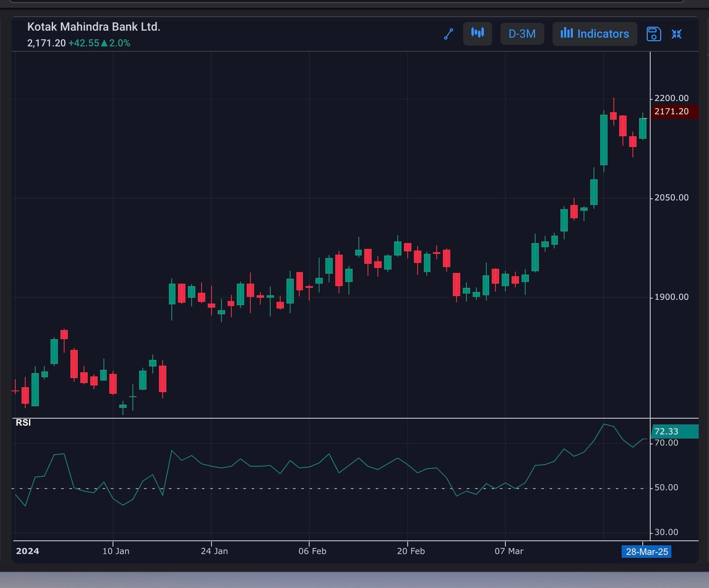Click the 20 Feb date label
This screenshot has height=588, width=709.
411,551
